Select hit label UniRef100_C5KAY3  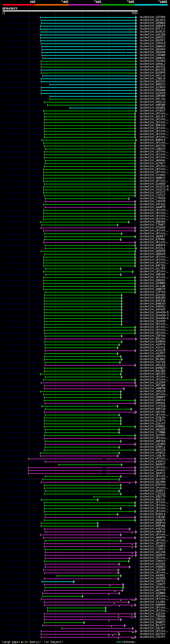(152, 561)
